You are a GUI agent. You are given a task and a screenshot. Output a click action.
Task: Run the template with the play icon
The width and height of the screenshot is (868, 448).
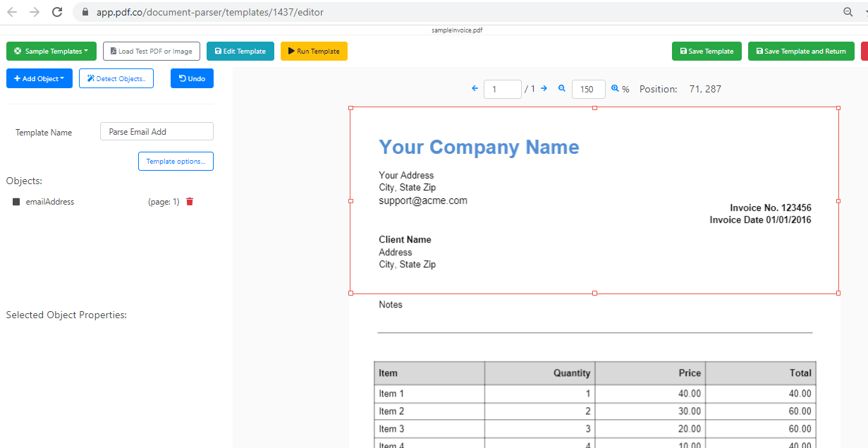pyautogui.click(x=314, y=51)
